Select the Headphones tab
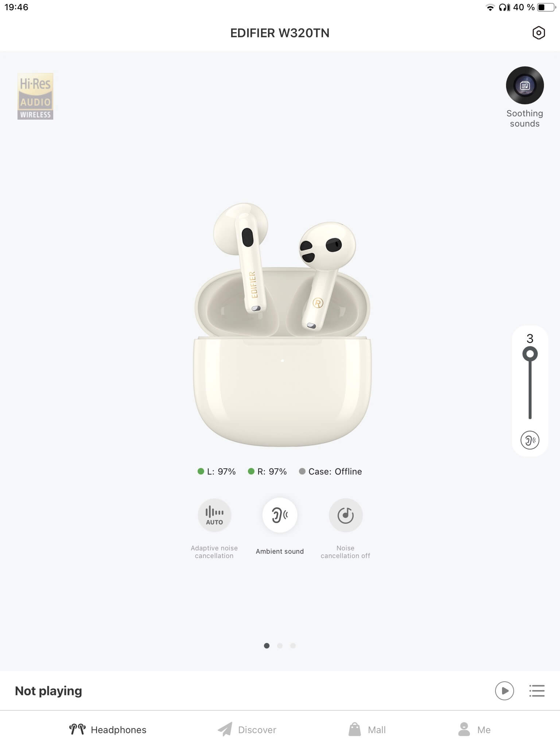560x747 pixels. click(108, 729)
